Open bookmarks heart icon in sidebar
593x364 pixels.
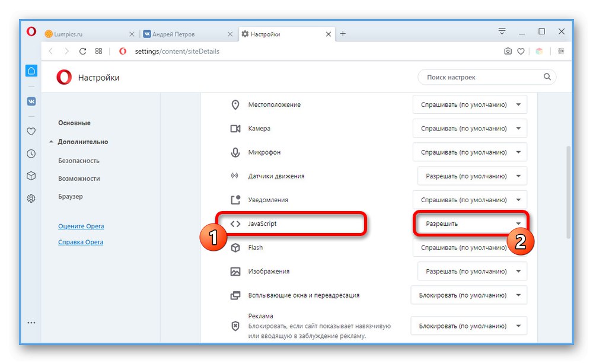tap(31, 132)
